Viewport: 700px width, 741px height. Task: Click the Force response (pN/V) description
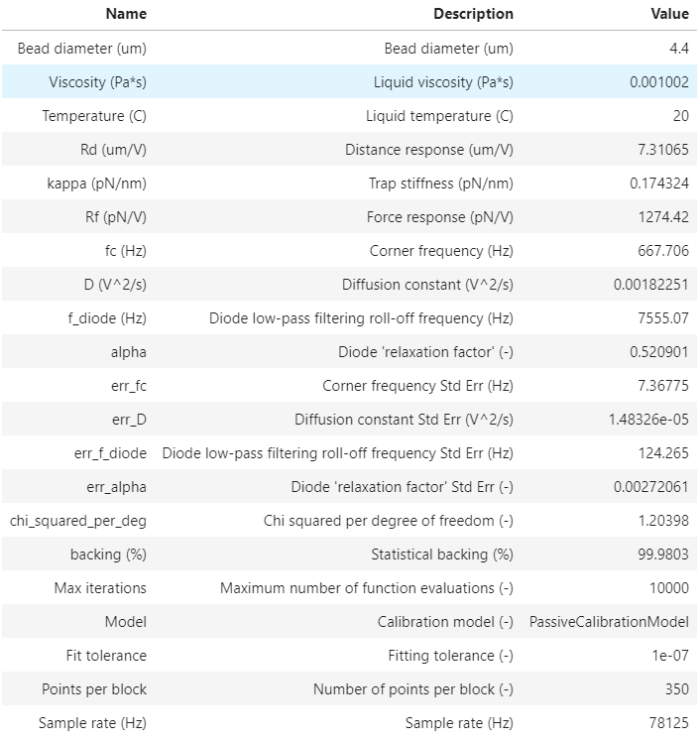tap(440, 217)
